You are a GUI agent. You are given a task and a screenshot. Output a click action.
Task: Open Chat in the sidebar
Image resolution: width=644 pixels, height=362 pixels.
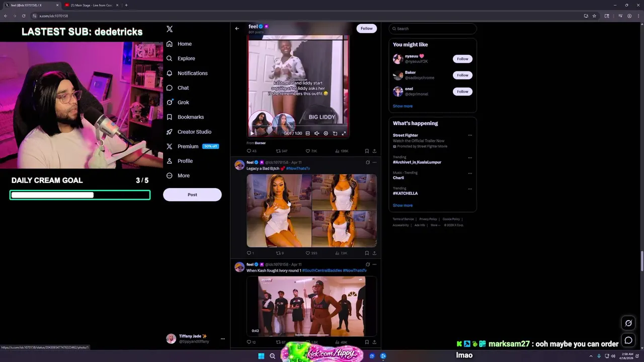click(178, 87)
